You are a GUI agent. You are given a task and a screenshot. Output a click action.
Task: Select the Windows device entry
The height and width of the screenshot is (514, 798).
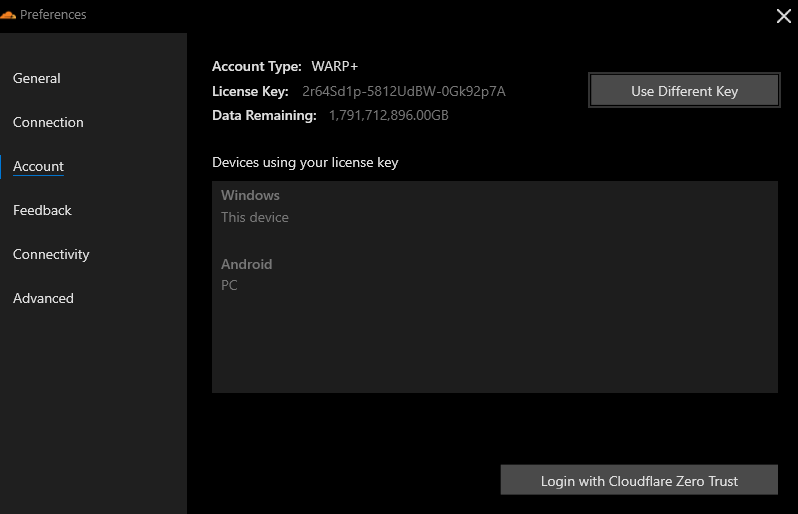(250, 195)
